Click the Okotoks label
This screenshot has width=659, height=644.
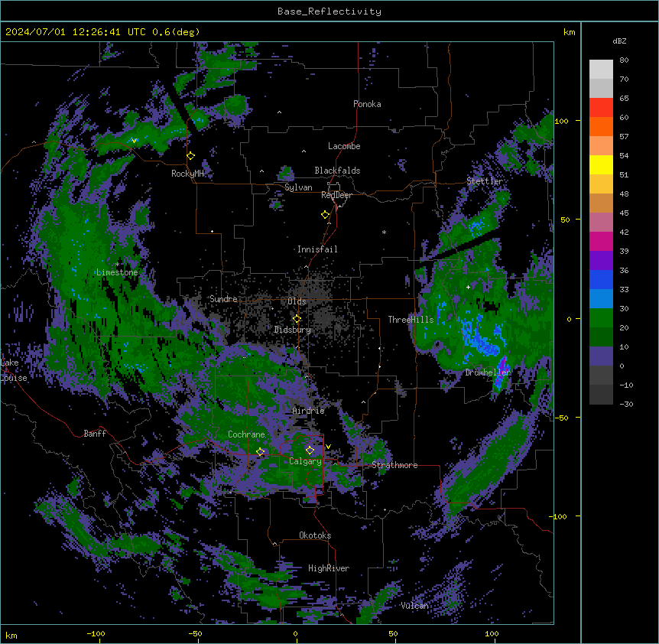click(315, 535)
